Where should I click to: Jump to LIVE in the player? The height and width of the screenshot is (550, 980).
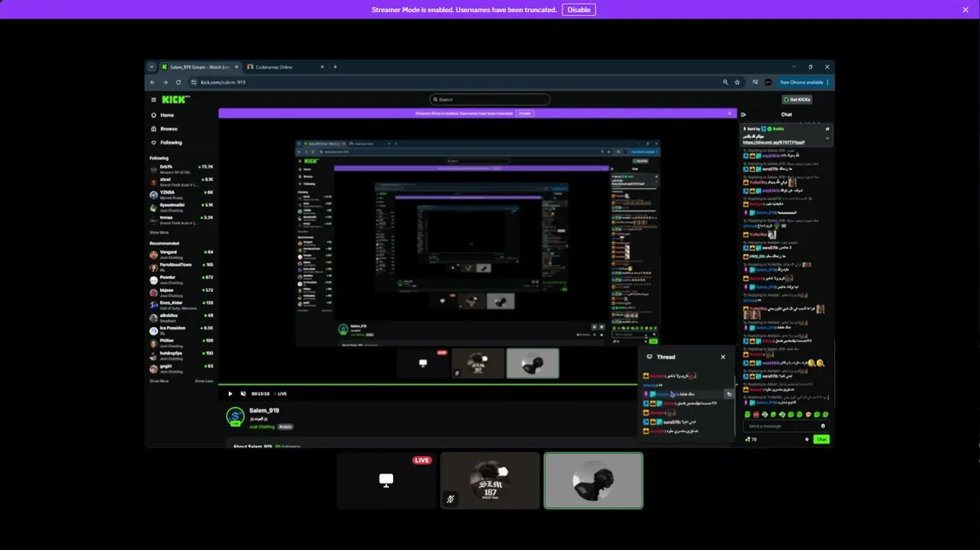click(279, 393)
